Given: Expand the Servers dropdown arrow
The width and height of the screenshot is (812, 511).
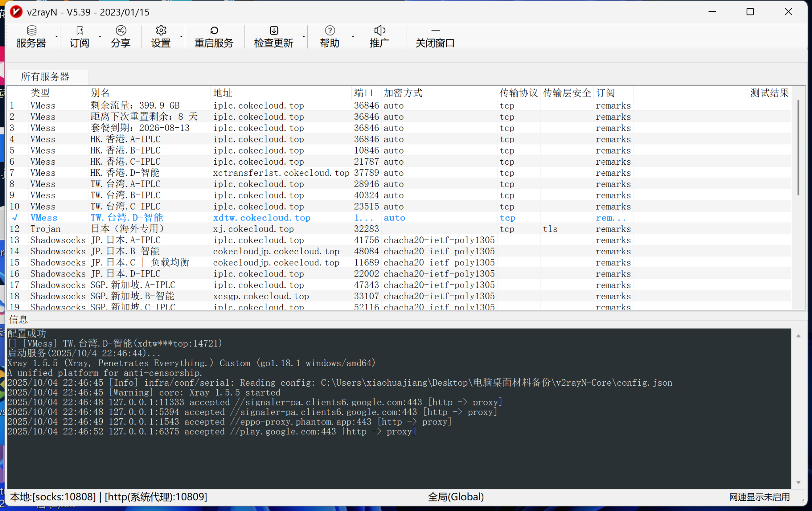Looking at the screenshot, I should [x=57, y=37].
